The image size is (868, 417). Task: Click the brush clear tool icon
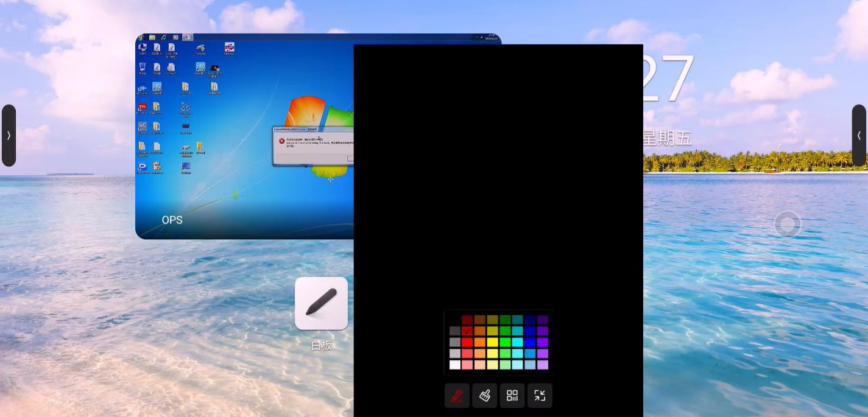(485, 396)
